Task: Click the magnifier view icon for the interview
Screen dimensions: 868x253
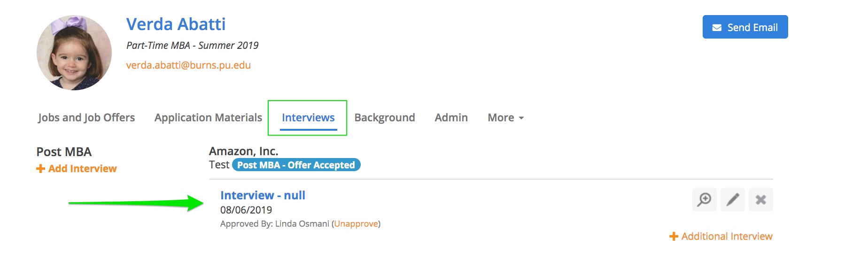Action: click(704, 199)
